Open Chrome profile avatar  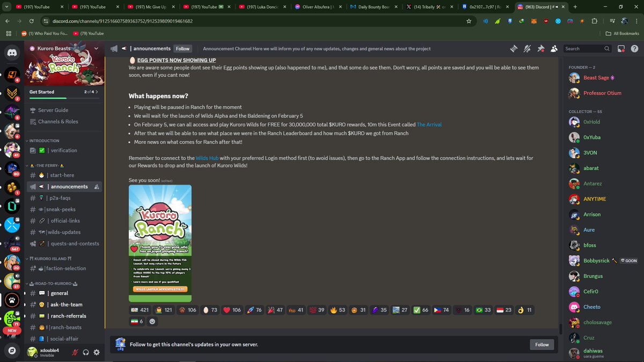click(624, 21)
